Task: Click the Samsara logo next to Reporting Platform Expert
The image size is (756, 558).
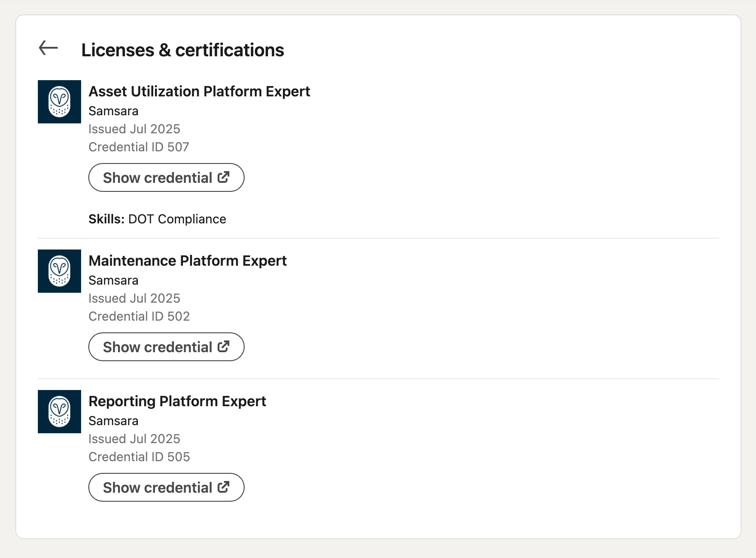Action: coord(59,412)
